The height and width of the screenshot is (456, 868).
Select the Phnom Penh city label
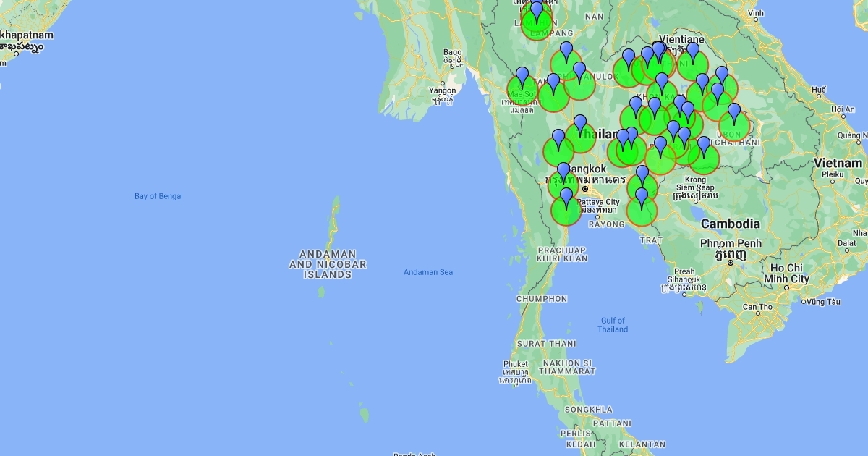click(731, 243)
